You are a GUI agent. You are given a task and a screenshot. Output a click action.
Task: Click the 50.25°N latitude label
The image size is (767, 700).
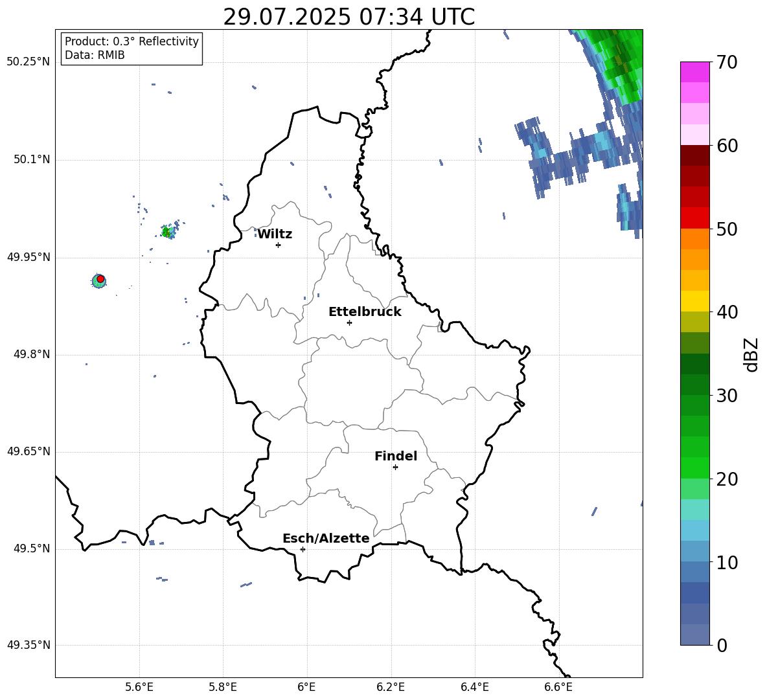tap(29, 62)
